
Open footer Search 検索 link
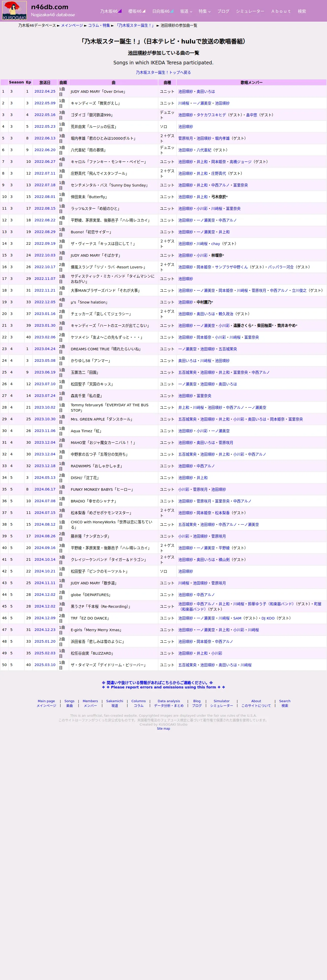click(x=285, y=703)
